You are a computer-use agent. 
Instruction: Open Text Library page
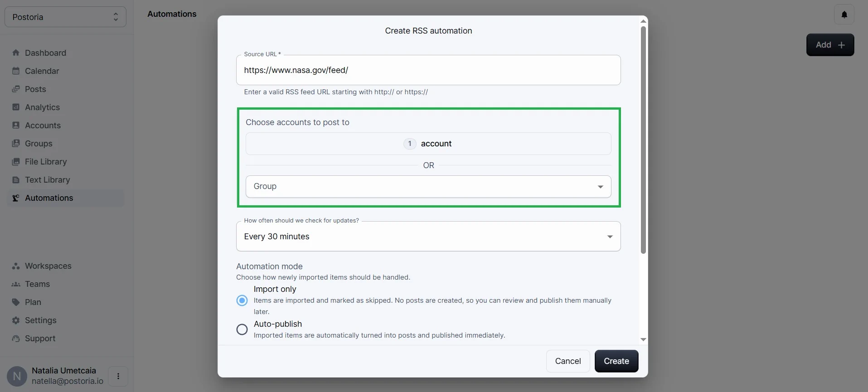coord(66,179)
